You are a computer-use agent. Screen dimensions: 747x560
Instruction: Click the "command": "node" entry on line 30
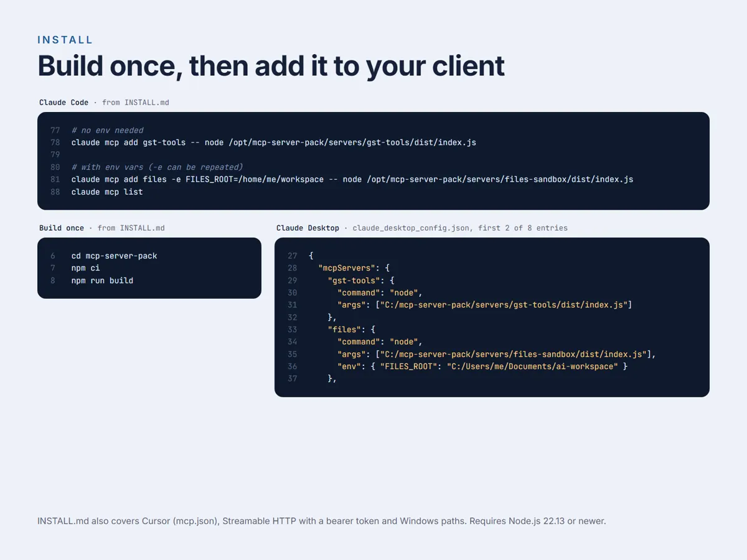tap(380, 292)
